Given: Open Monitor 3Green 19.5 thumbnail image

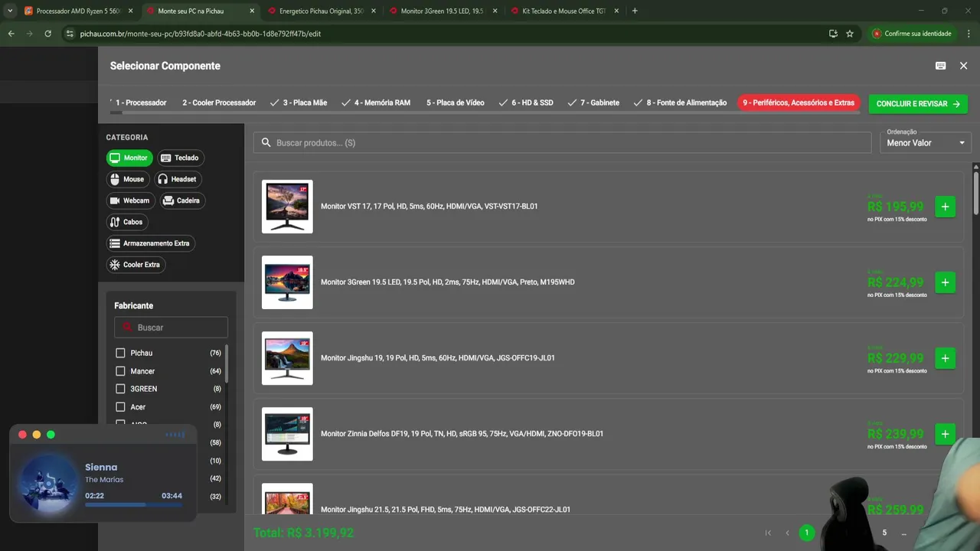Looking at the screenshot, I should [287, 282].
